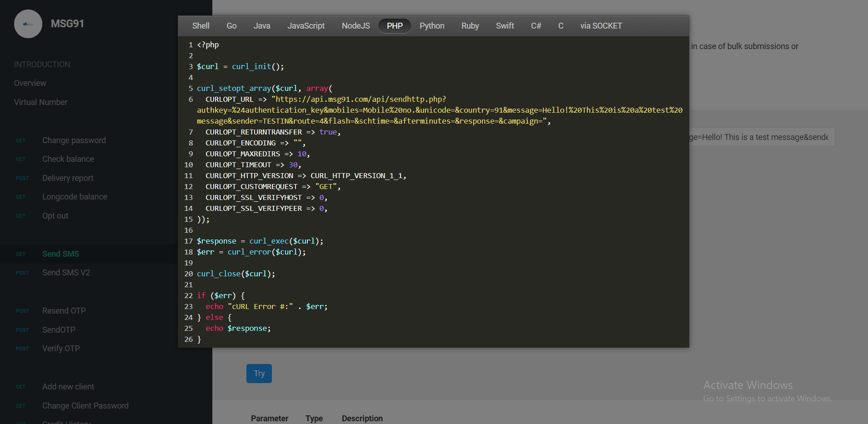Switch to the Shell code tab

(201, 26)
